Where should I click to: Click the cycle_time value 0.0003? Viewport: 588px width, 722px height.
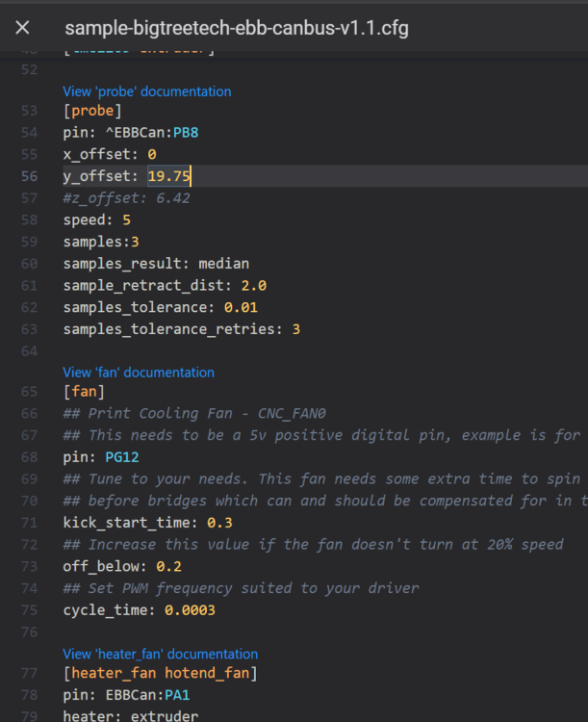click(x=191, y=610)
